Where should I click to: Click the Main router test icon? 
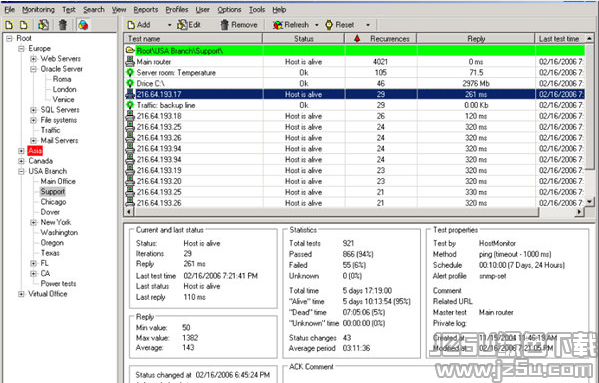[x=130, y=61]
